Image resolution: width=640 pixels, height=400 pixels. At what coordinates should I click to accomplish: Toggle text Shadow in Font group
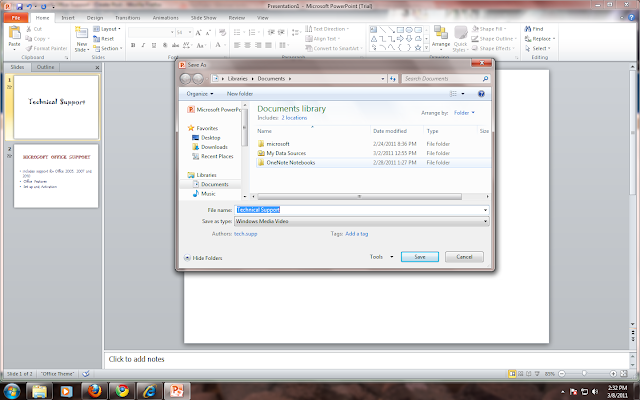[165, 45]
